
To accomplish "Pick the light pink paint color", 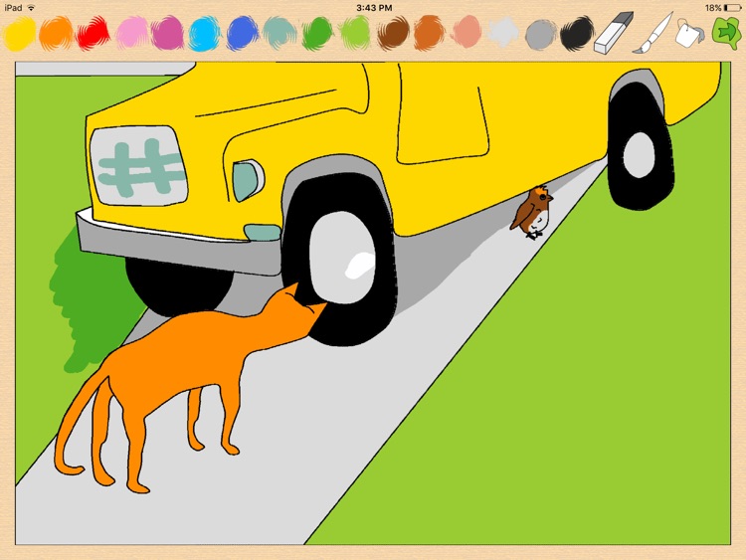I will [131, 33].
